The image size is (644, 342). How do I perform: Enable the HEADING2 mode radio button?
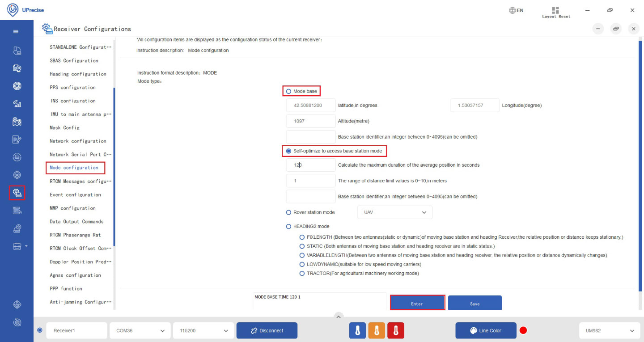(x=288, y=227)
